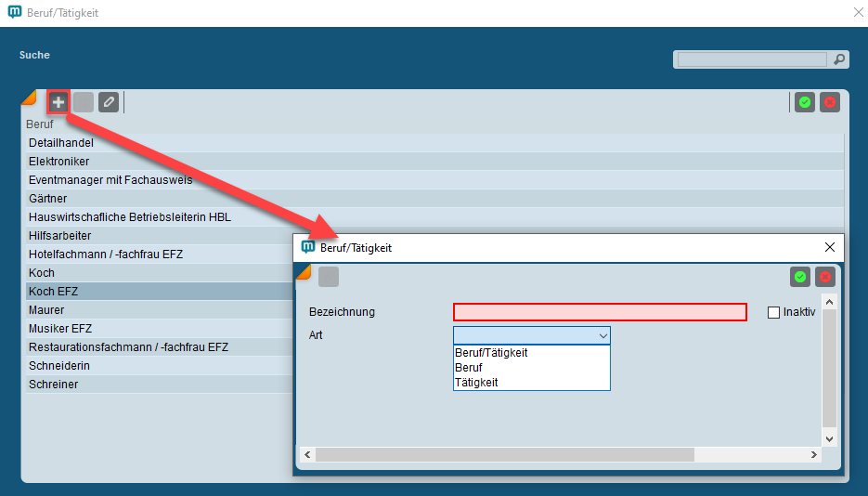Choose 'Beruf/Tätigkeit' from Art dropdown list
868x496 pixels.
491,353
